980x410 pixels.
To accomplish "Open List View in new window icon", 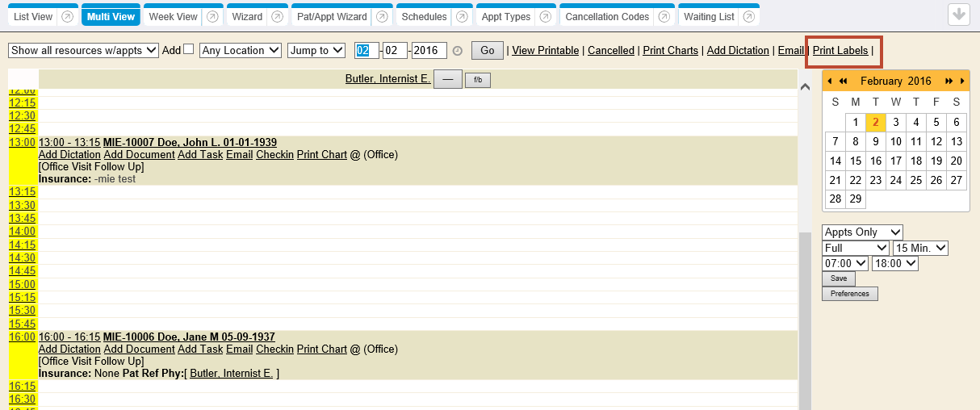I will click(68, 17).
